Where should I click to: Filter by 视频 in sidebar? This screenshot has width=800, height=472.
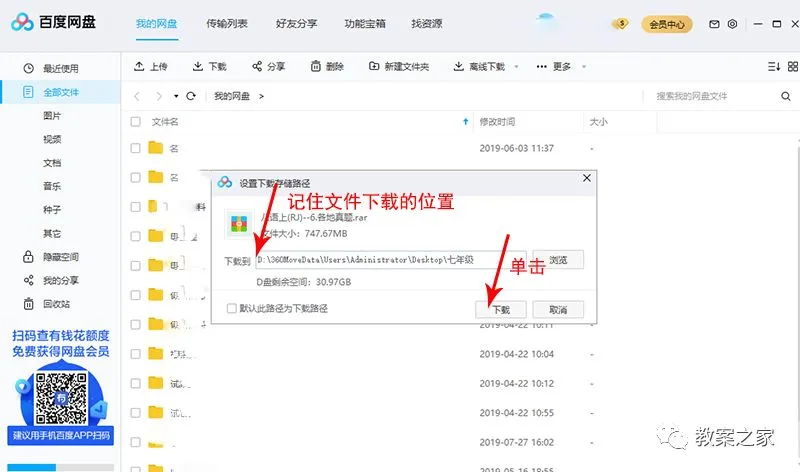pyautogui.click(x=52, y=139)
